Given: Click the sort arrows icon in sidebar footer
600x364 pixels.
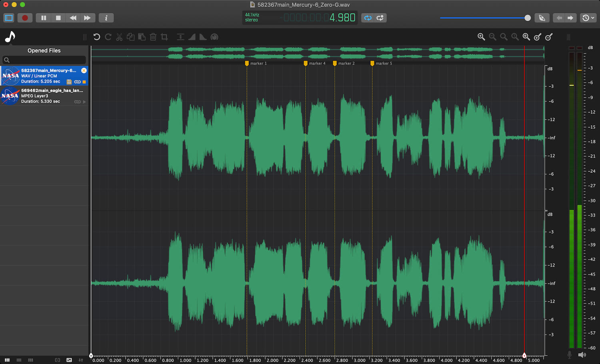Looking at the screenshot, I should [81, 360].
